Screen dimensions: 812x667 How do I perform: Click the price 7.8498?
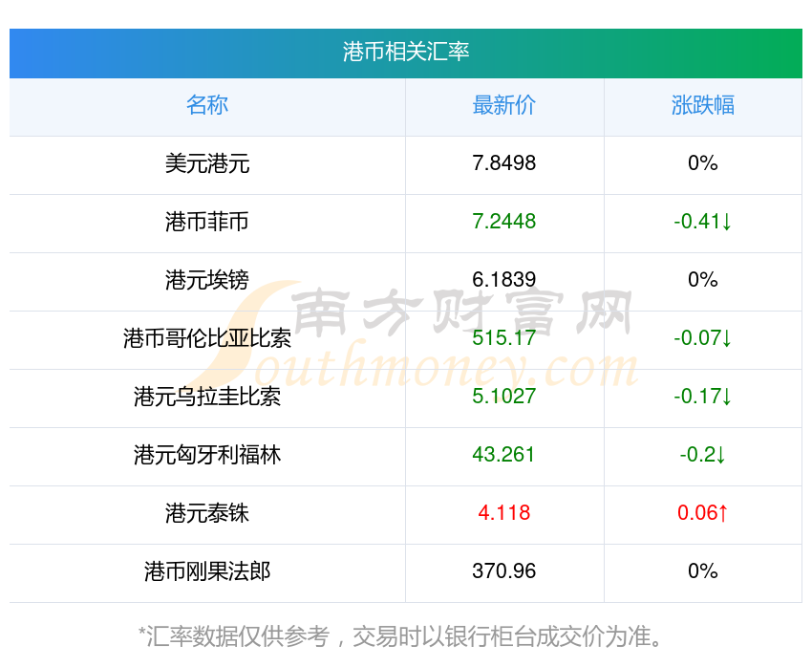click(x=503, y=163)
